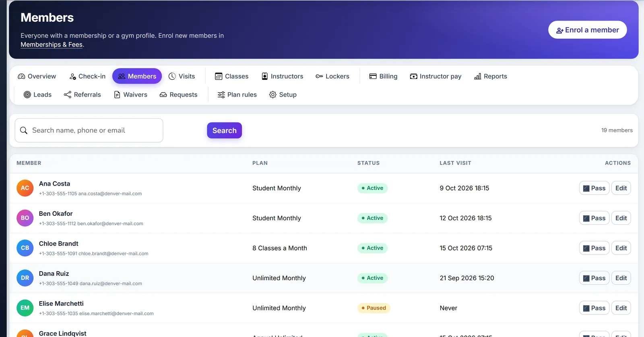Viewport: 644px width, 337px height.
Task: Edit Ana Costa's member record
Action: (621, 188)
